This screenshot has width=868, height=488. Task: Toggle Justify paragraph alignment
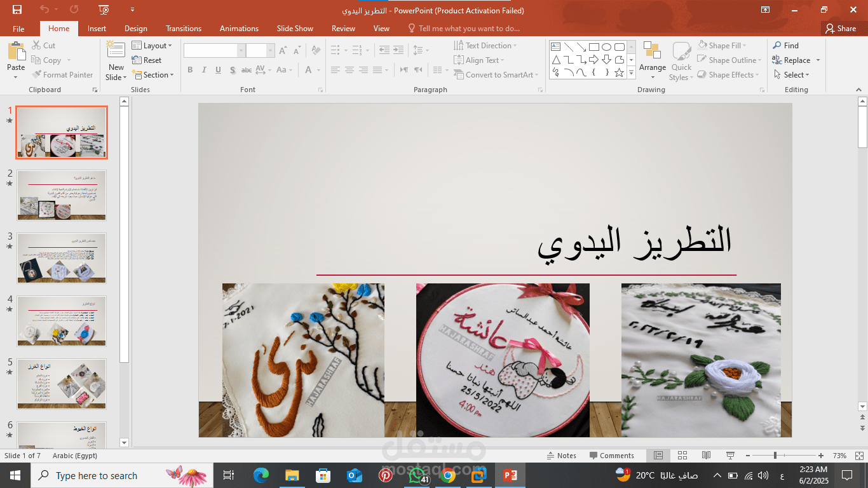(x=377, y=70)
